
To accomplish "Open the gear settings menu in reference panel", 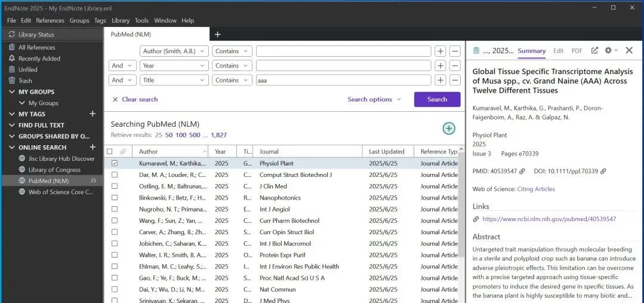I will 611,51.
